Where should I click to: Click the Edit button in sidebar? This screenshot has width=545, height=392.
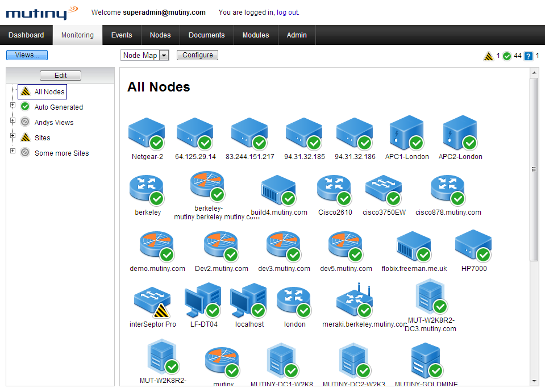click(60, 76)
